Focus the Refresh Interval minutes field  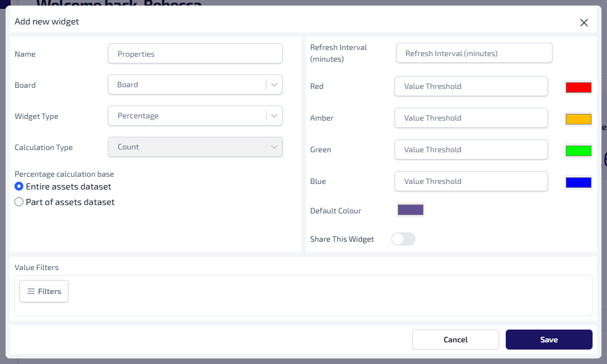(473, 53)
